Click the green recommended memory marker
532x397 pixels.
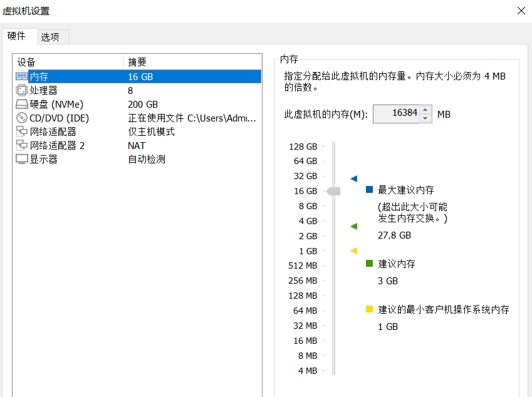(354, 226)
